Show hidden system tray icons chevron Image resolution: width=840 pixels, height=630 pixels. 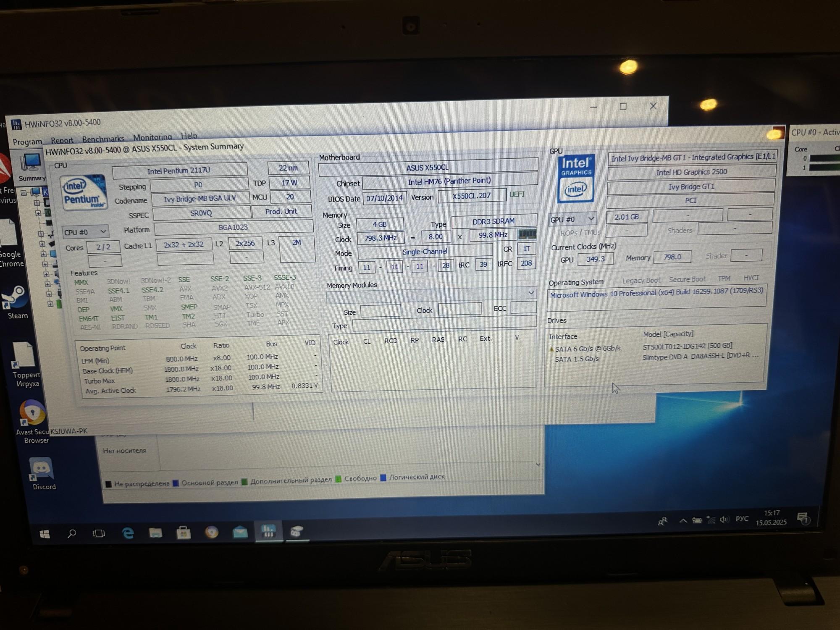coord(683,521)
